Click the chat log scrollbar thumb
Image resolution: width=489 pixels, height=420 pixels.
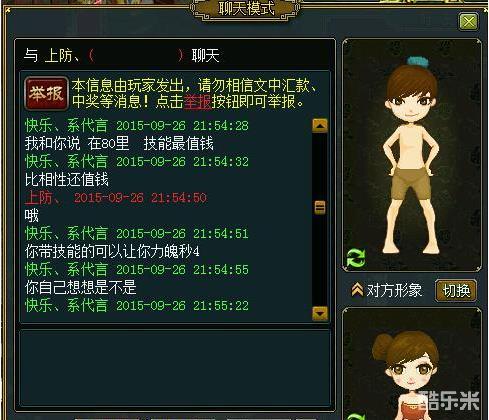[x=320, y=207]
